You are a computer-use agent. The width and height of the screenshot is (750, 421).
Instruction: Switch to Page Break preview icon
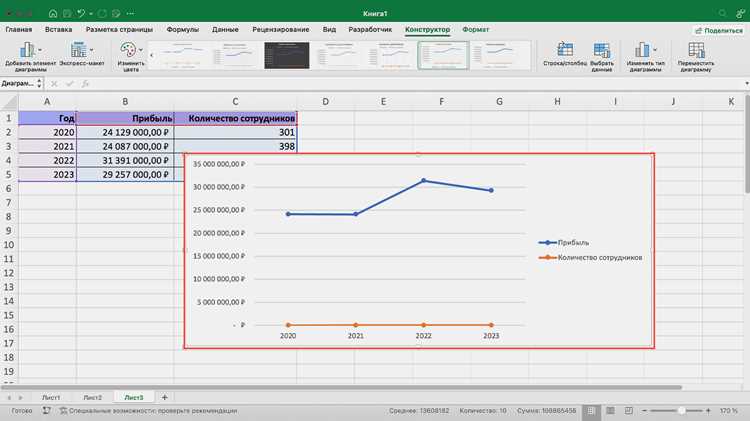[x=629, y=411]
